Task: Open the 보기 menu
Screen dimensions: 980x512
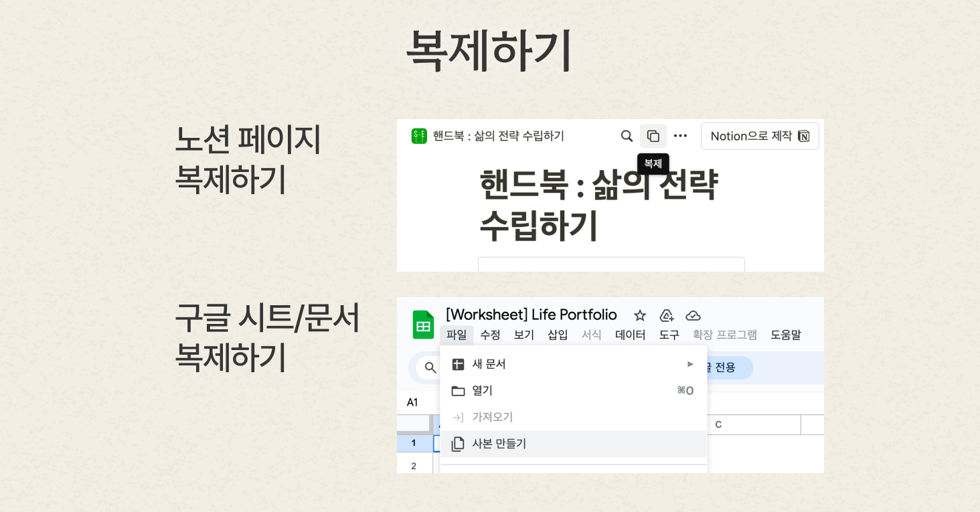Action: 523,335
